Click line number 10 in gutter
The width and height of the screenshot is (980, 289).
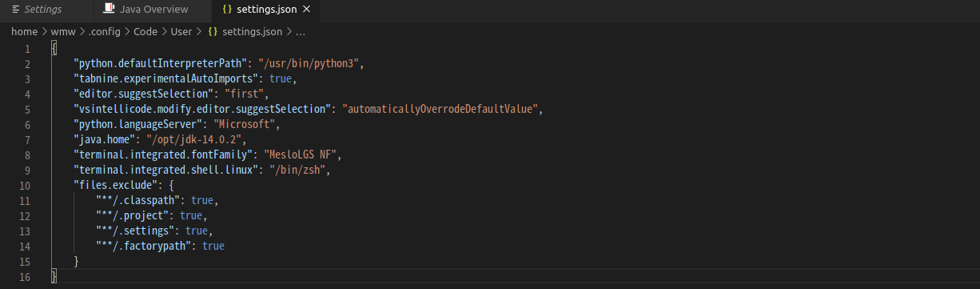[25, 185]
